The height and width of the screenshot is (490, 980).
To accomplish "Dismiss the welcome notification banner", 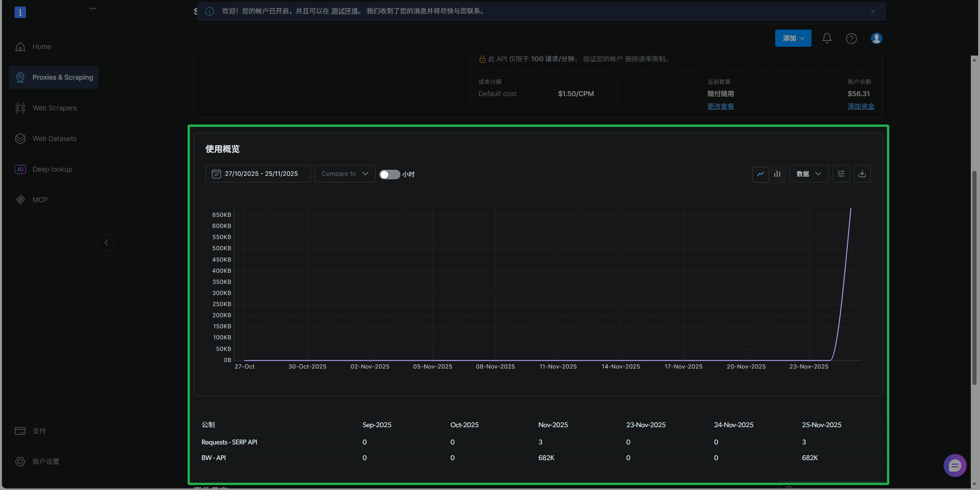I will click(x=873, y=11).
